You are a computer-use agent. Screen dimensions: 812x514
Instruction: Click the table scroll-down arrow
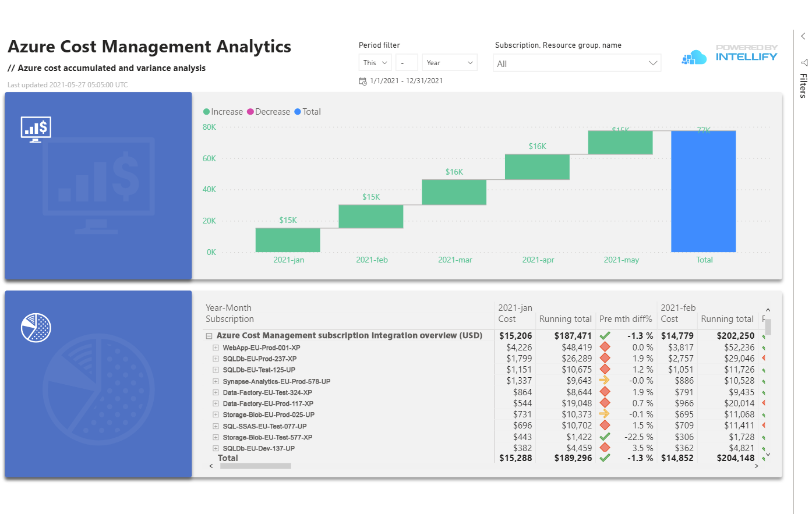coord(768,455)
